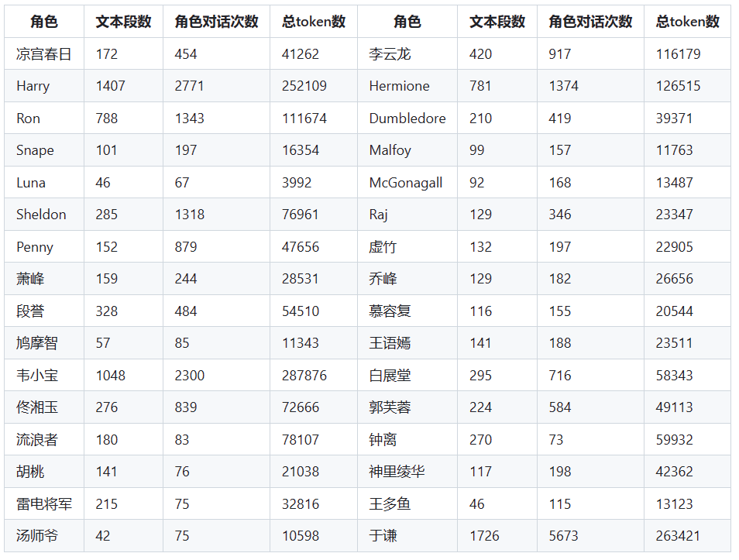Click Raj's segment count 129
739x560 pixels.
click(481, 215)
